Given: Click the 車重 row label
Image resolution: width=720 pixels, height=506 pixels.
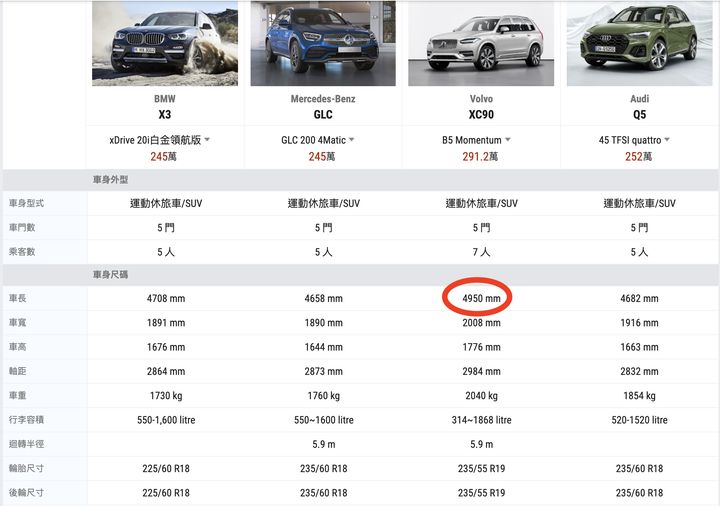Looking at the screenshot, I should (x=17, y=395).
